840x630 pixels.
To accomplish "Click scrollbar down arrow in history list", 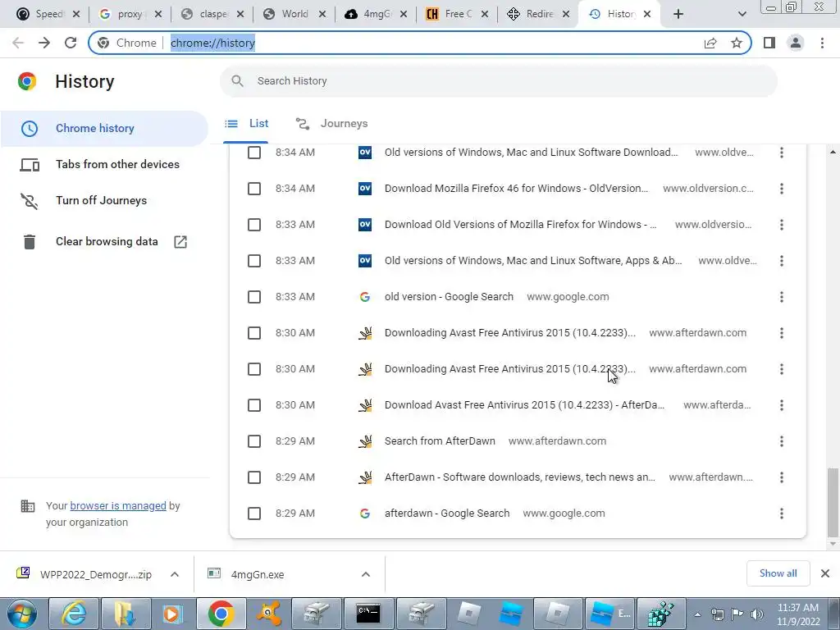I will coord(833,544).
